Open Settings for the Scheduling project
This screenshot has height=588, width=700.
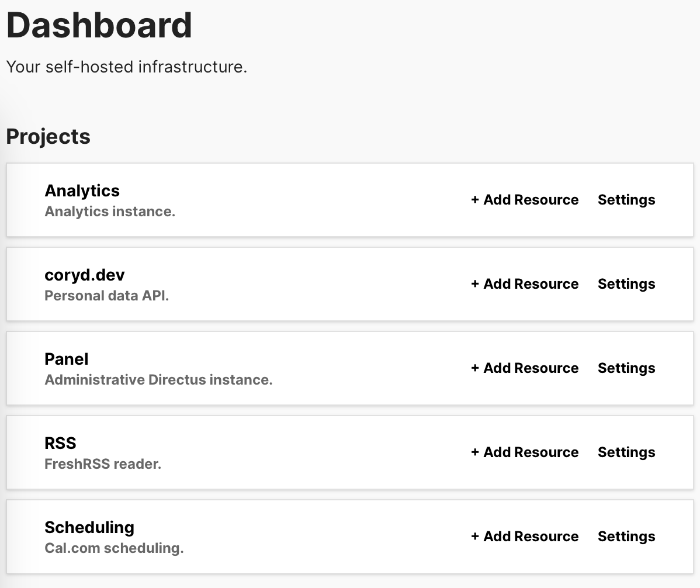pos(626,537)
